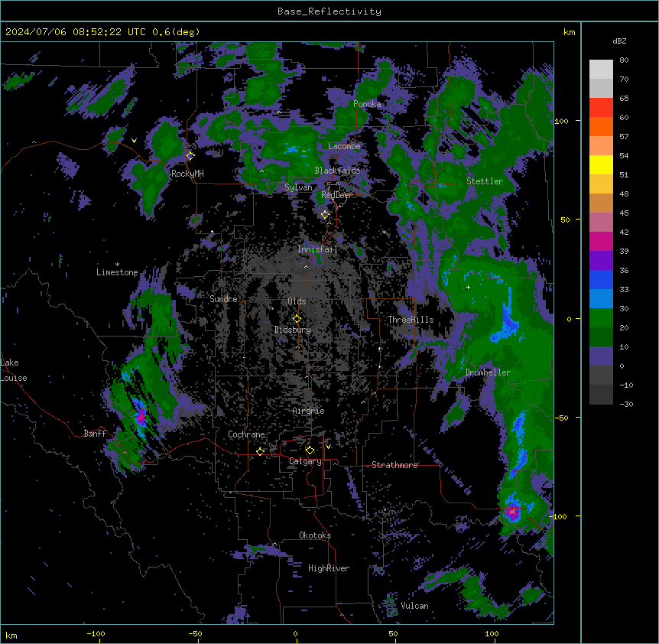Pick the blue 33-36 dBZ legend swatch

[x=601, y=279]
